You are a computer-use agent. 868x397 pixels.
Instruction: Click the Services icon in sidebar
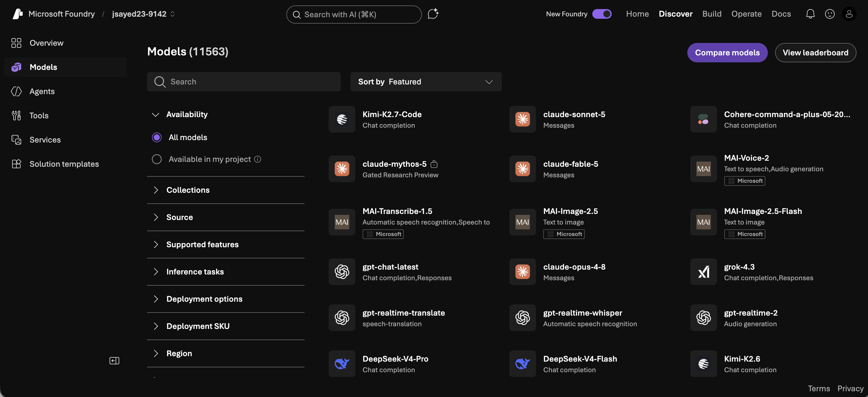click(16, 140)
